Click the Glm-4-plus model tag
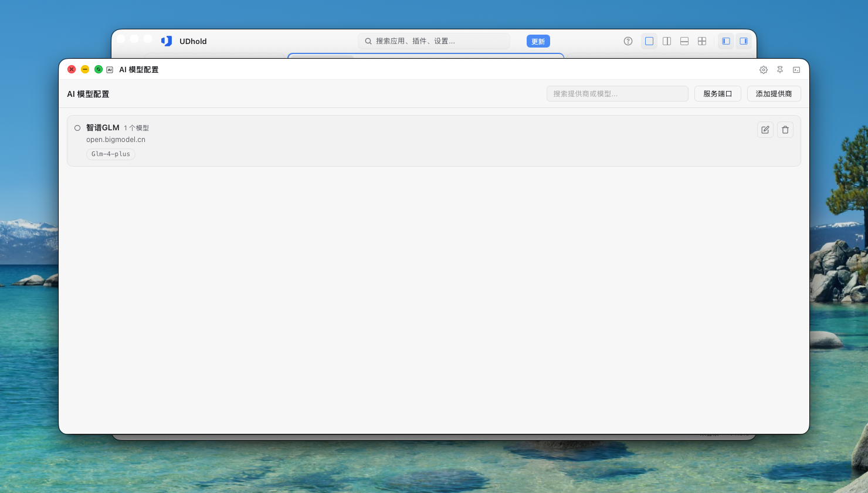 coord(111,154)
